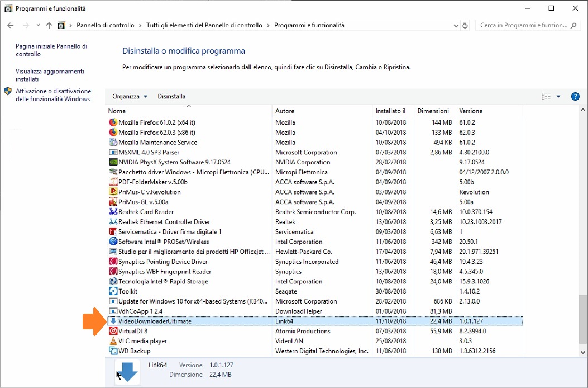Sort by the Autore column header
The width and height of the screenshot is (588, 388).
[322, 111]
